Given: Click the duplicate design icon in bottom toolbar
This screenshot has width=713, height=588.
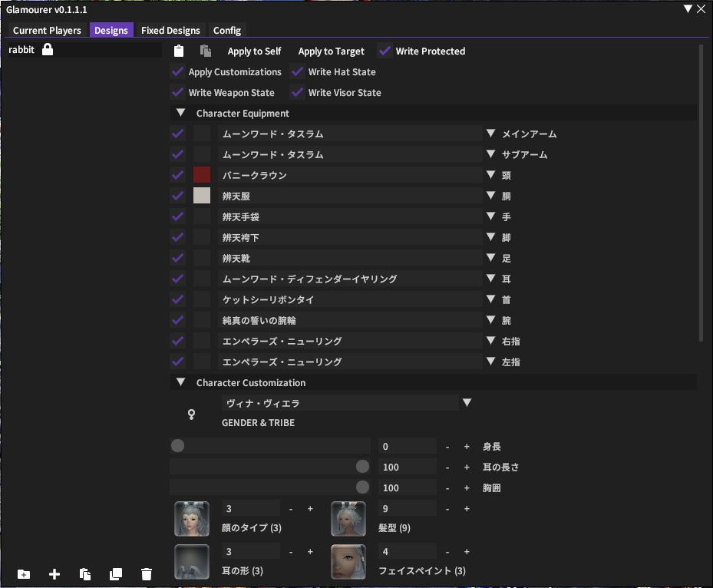Looking at the screenshot, I should click(x=116, y=574).
